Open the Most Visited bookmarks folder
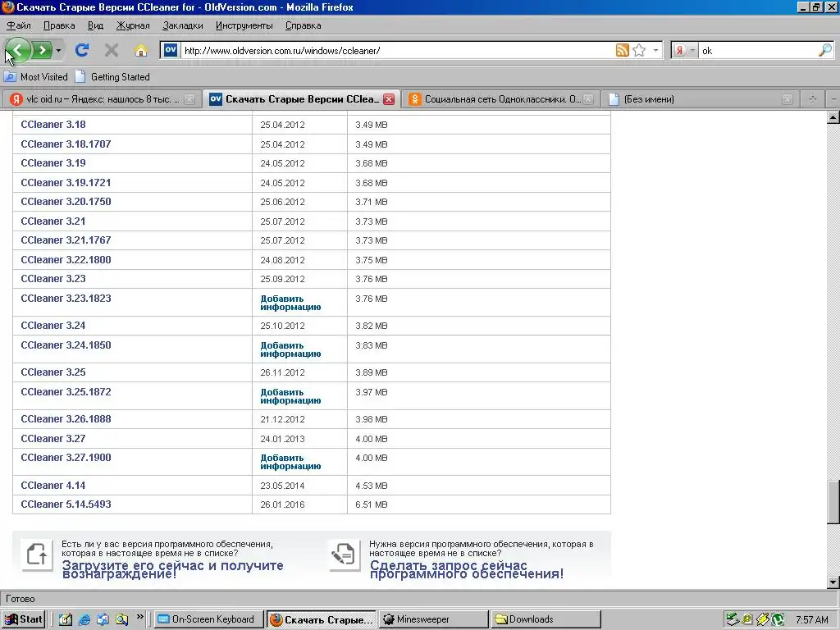Viewport: 840px width, 630px height. [x=36, y=76]
